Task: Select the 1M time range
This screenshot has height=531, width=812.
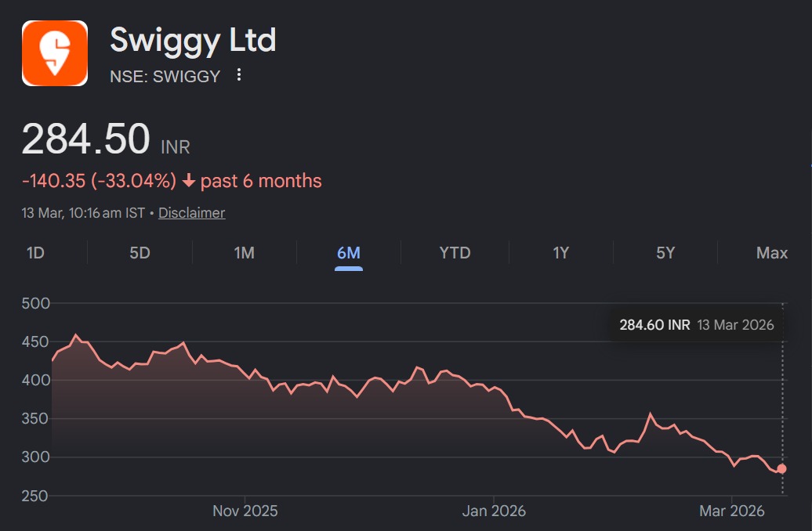Action: [243, 252]
